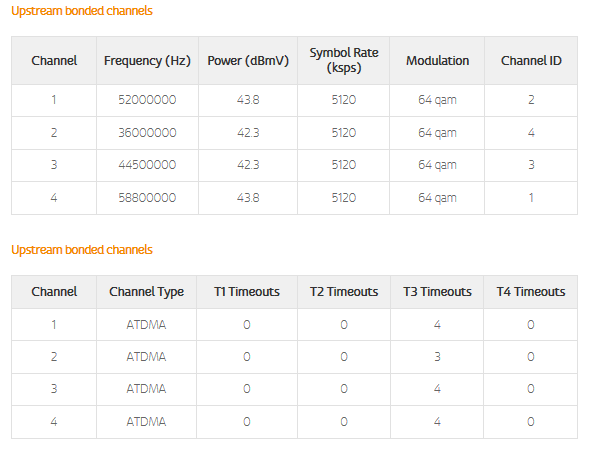This screenshot has width=595, height=449.
Task: Select ATDMA channel type in channel 1 row
Action: [x=146, y=325]
